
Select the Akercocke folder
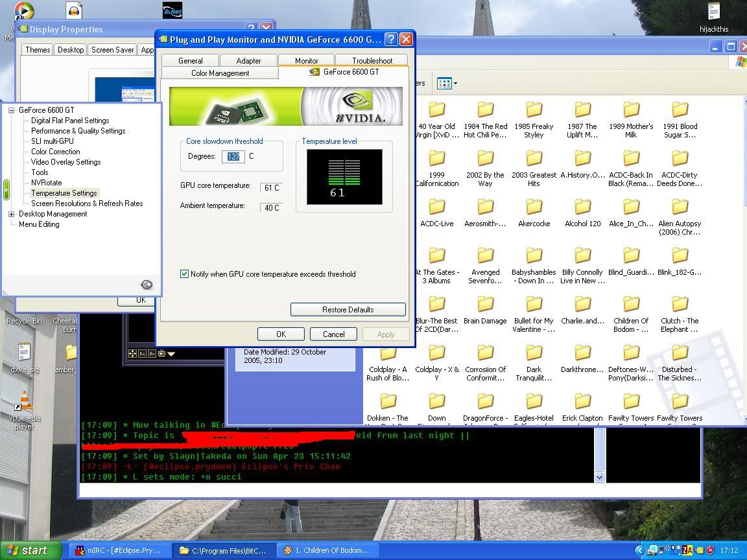(534, 213)
